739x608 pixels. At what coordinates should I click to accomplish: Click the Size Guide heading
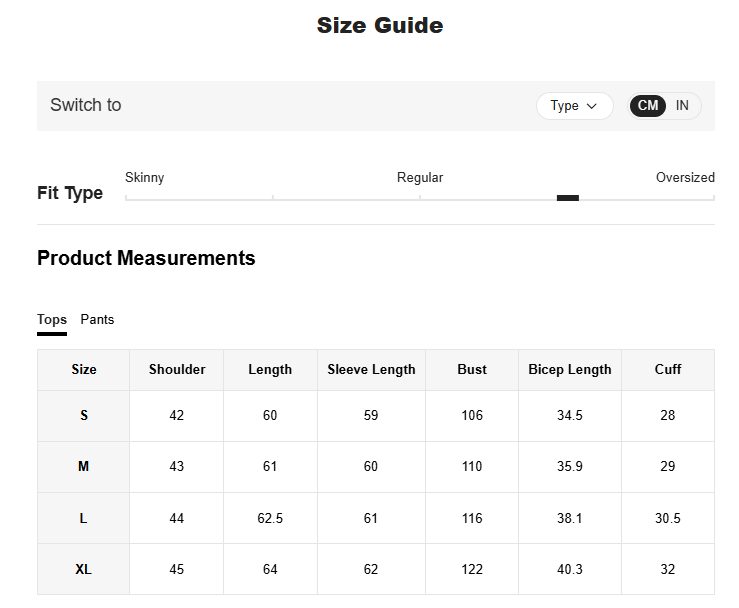pyautogui.click(x=379, y=26)
